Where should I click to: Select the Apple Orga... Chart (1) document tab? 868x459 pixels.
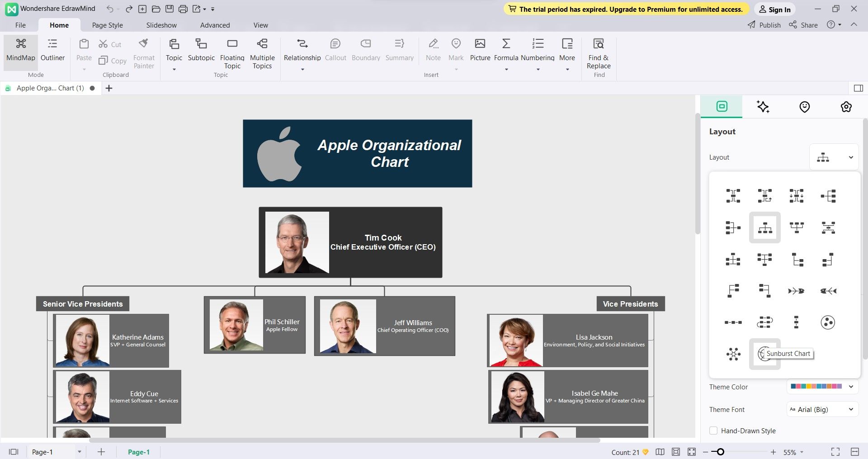click(x=50, y=88)
